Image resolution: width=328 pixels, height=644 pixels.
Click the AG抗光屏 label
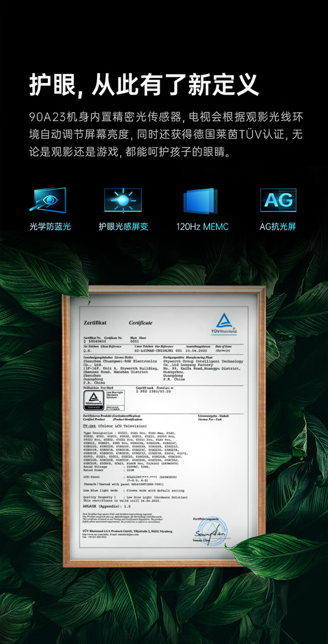point(278,227)
